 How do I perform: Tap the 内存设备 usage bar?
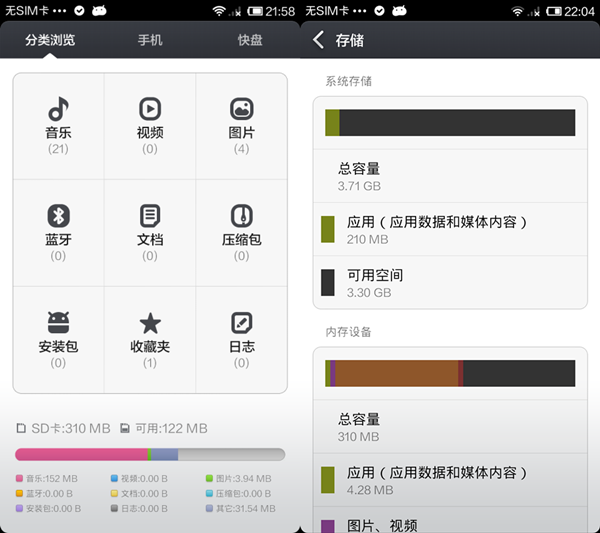point(450,373)
